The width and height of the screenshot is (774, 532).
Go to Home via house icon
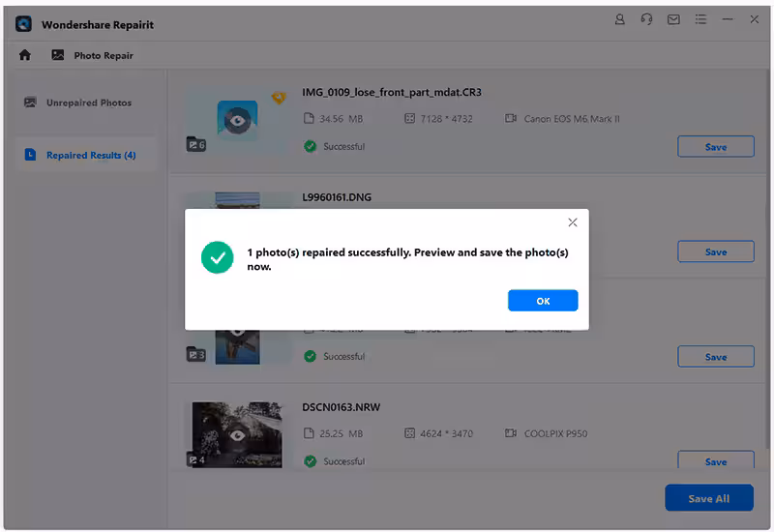pyautogui.click(x=25, y=55)
